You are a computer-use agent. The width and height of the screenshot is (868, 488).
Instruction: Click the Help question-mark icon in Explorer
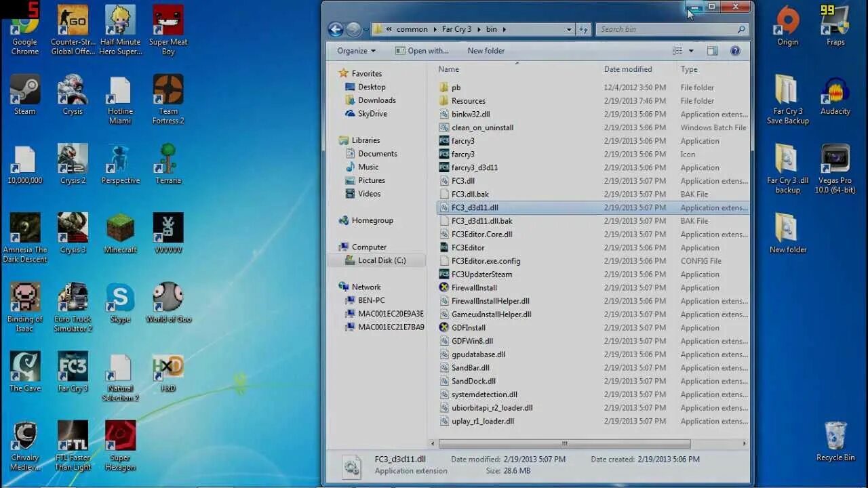[x=735, y=50]
